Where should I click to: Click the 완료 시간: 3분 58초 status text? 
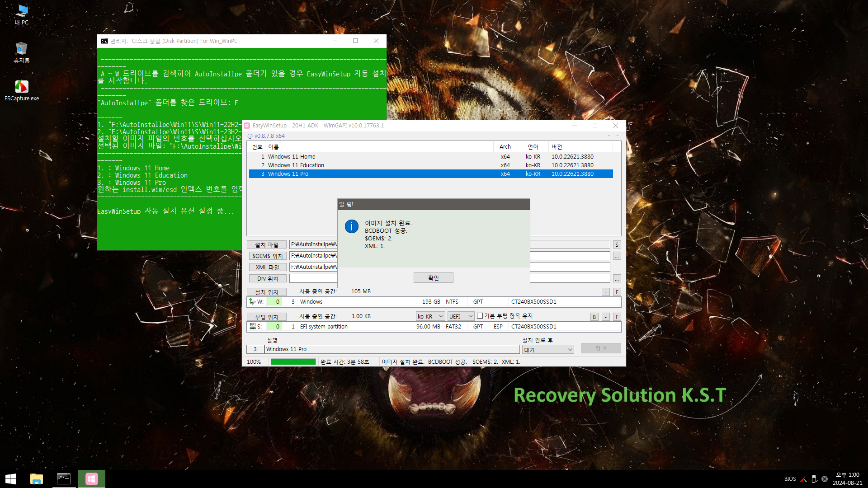click(345, 362)
